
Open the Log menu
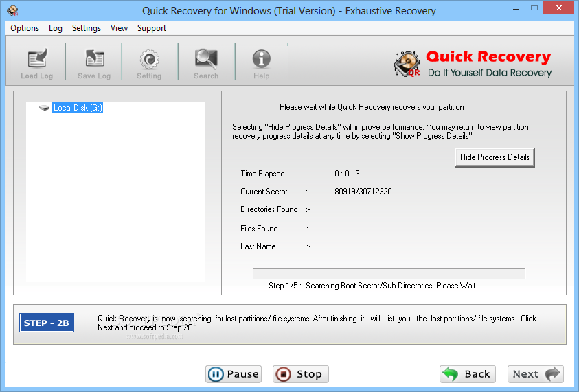(56, 28)
